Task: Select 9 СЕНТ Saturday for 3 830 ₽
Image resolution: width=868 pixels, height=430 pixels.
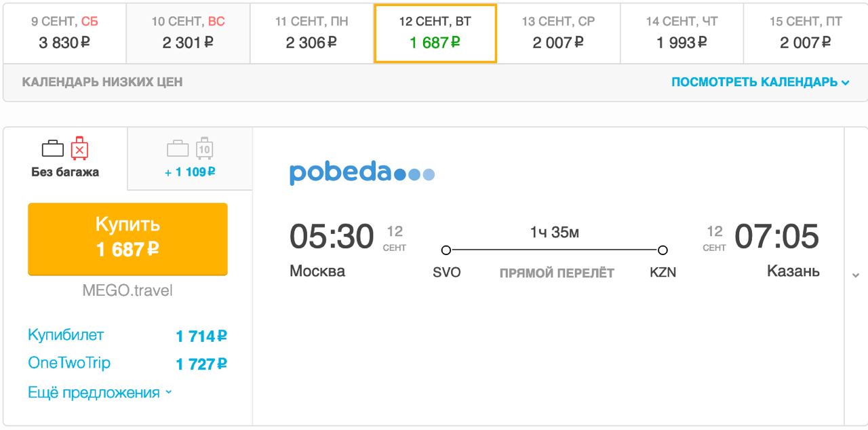Action: (65, 33)
